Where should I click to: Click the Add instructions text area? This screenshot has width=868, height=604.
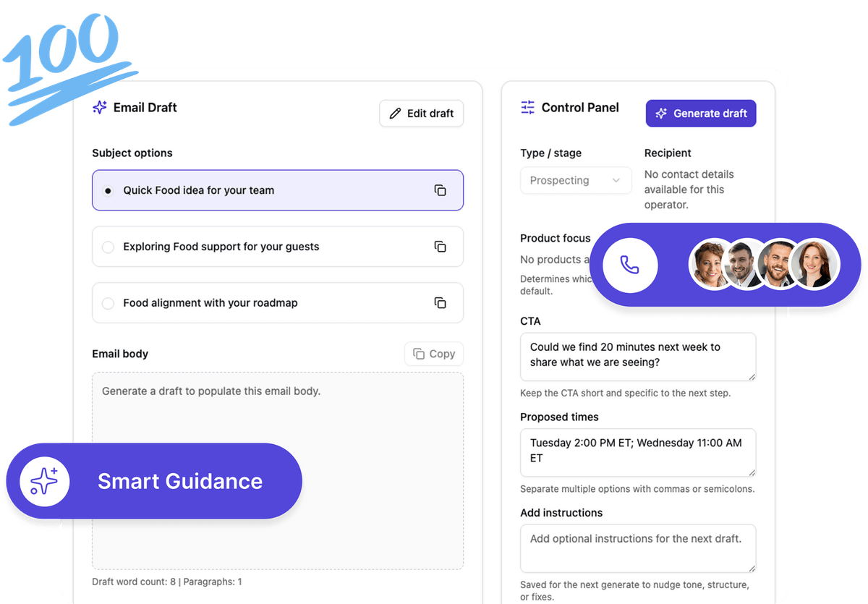point(637,548)
